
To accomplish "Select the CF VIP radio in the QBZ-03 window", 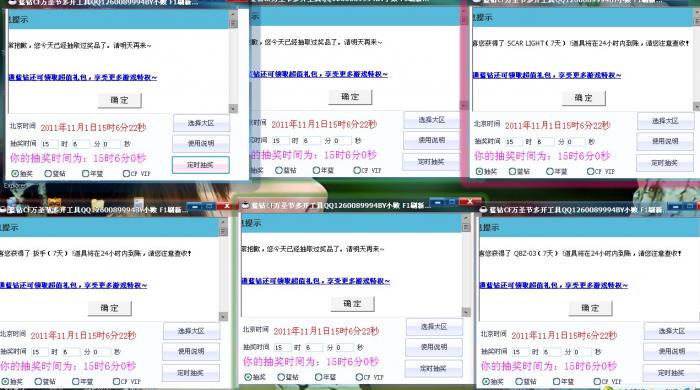I will tap(597, 382).
